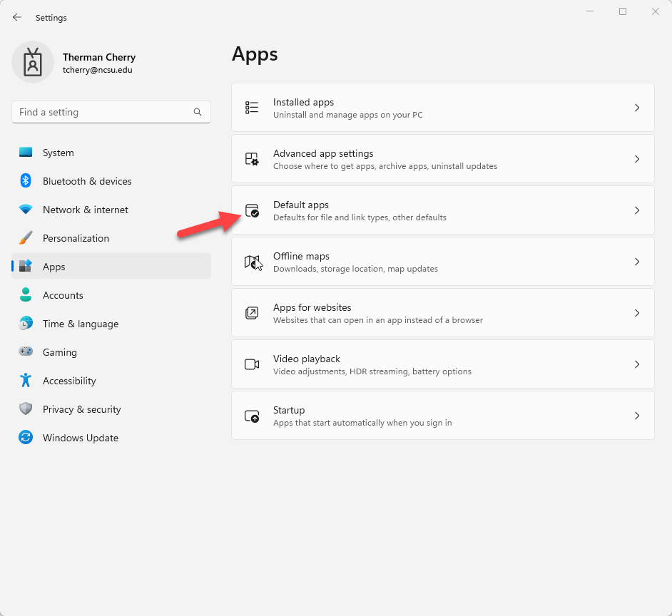Viewport: 672px width, 616px height.
Task: Expand Installed apps chevron
Action: click(x=637, y=108)
